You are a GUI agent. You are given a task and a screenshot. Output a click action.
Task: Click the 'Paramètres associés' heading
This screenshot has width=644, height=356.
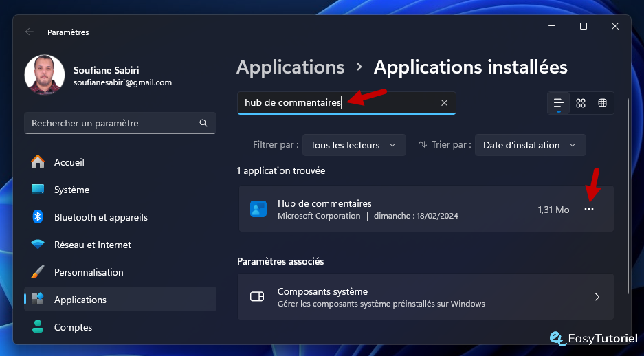click(x=280, y=262)
